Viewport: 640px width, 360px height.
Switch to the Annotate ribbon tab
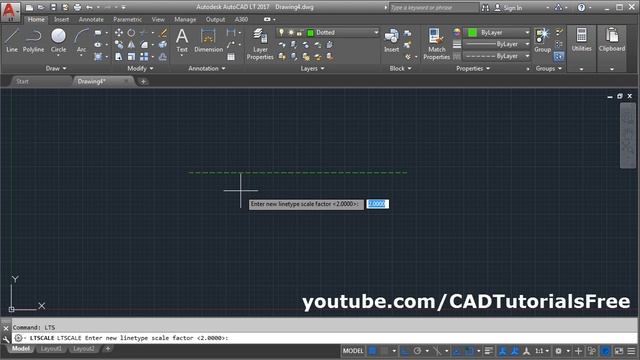pyautogui.click(x=91, y=19)
